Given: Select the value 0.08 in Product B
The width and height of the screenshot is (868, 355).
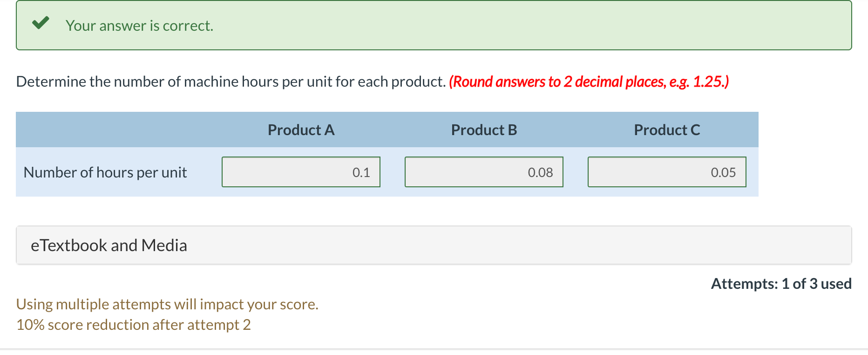Looking at the screenshot, I should tap(541, 172).
